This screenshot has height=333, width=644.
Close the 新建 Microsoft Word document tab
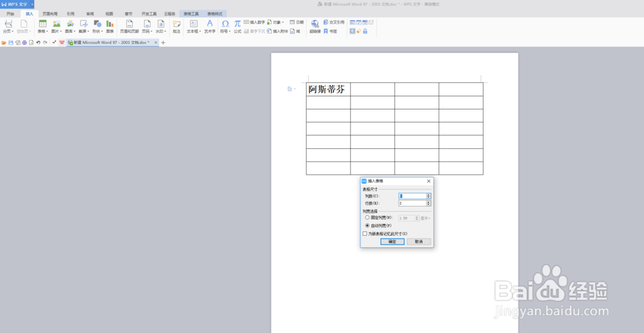click(x=156, y=43)
